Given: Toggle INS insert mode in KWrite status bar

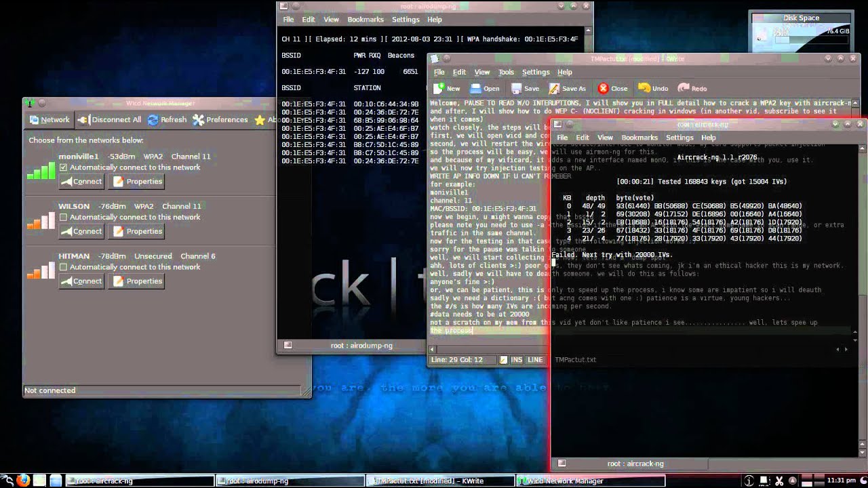Looking at the screenshot, I should pos(517,359).
